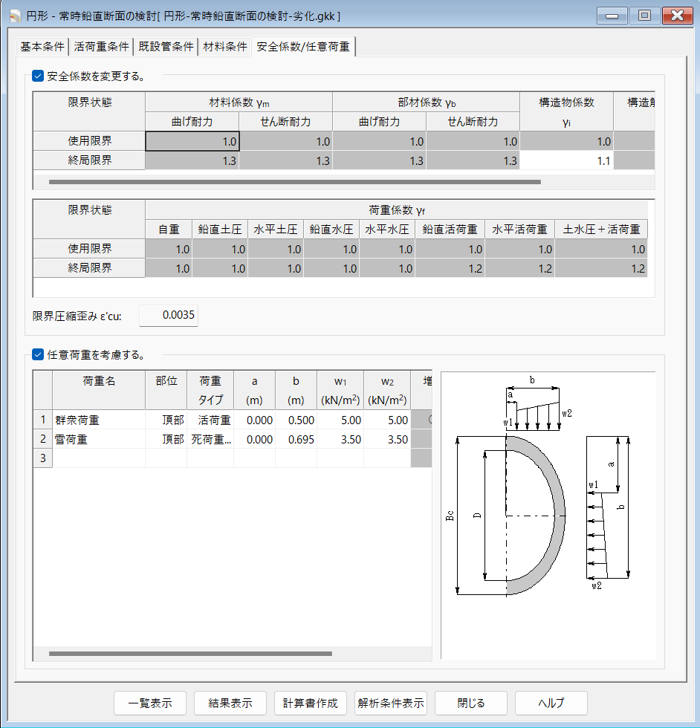This screenshot has width=700, height=728.
Task: Click the b value 0.695 cell
Action: click(x=296, y=439)
